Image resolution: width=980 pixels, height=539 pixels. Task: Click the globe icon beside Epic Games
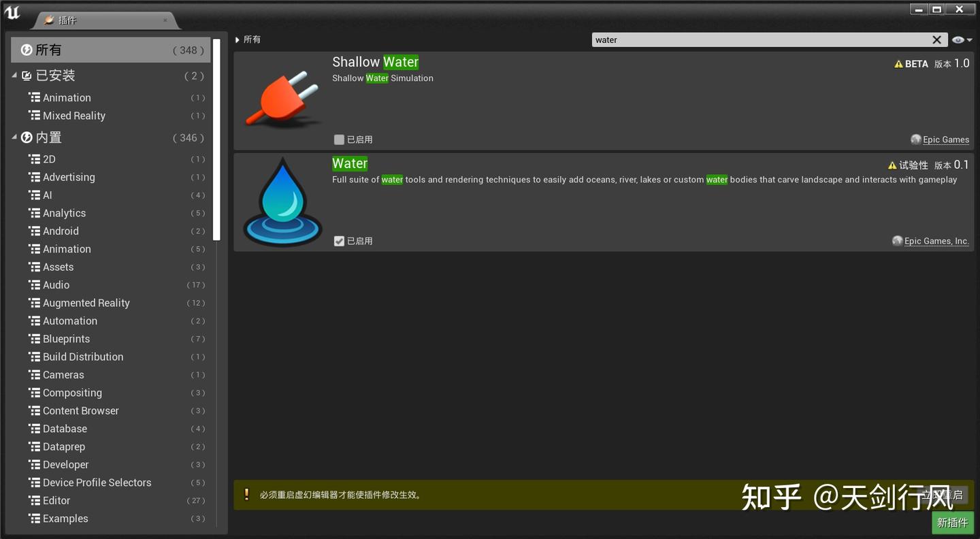pyautogui.click(x=915, y=140)
